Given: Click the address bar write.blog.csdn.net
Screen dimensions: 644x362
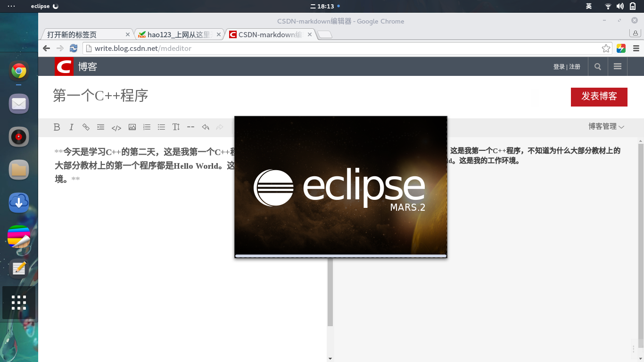Looking at the screenshot, I should tap(347, 48).
